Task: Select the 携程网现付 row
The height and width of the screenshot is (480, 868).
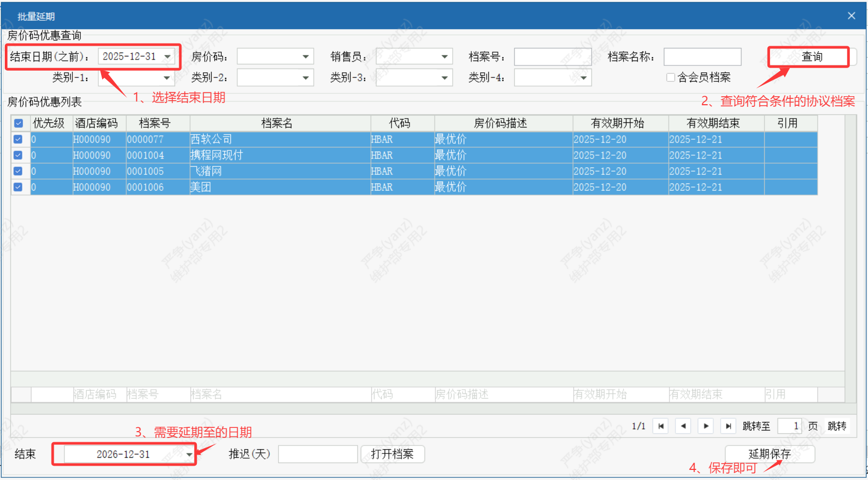Action: coord(277,155)
